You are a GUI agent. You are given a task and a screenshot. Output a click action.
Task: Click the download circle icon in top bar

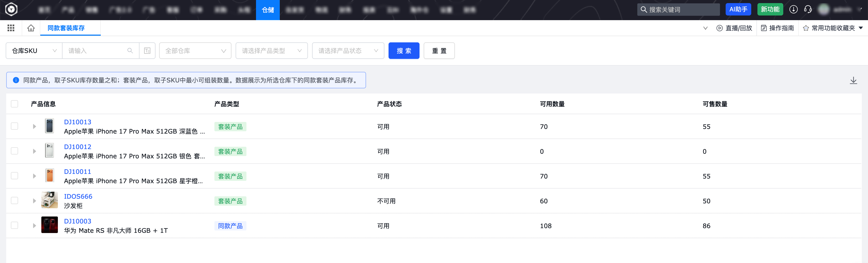click(x=793, y=10)
